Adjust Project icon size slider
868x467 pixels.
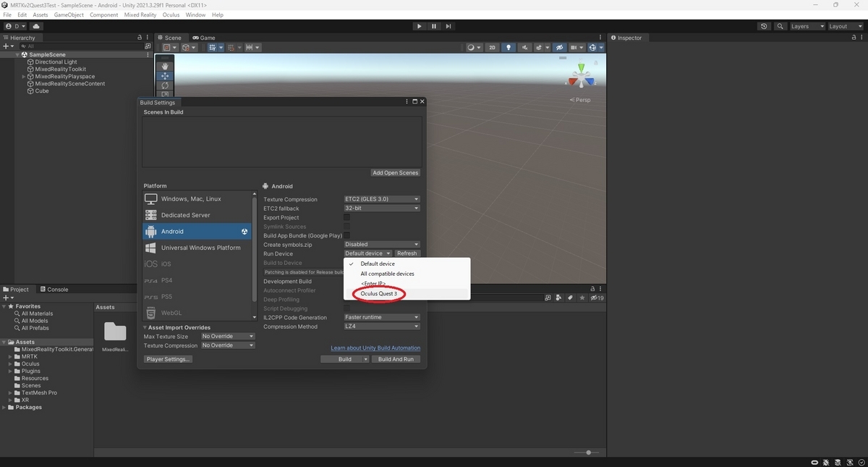(x=587, y=453)
